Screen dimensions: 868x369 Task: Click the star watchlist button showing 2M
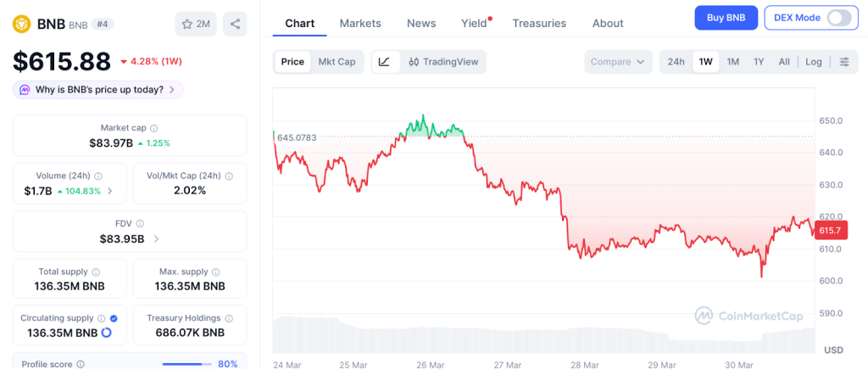click(x=196, y=24)
